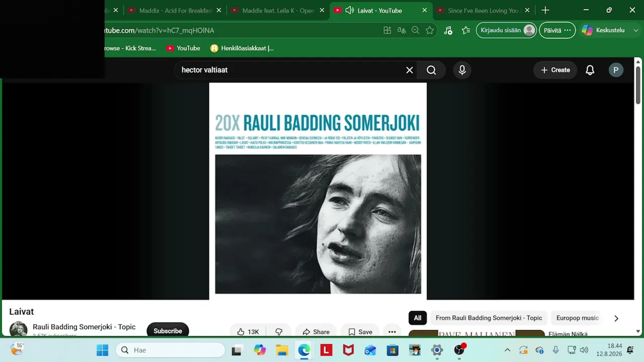Subscribe to Rauli Badding Somerjoki - Topic
The image size is (644, 362).
click(168, 330)
